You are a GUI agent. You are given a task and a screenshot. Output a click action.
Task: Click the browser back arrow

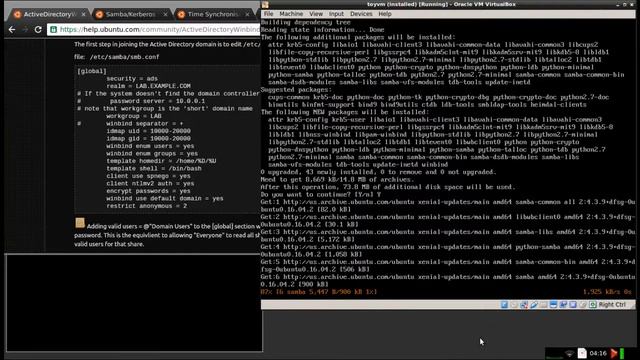[12, 29]
